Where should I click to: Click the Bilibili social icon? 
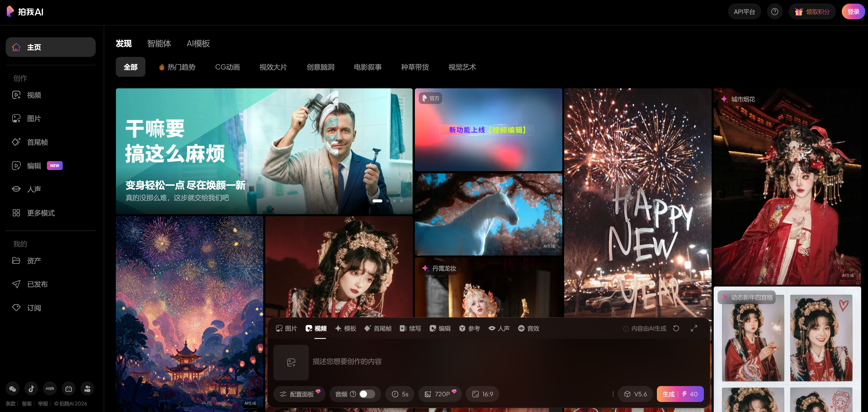click(x=69, y=389)
